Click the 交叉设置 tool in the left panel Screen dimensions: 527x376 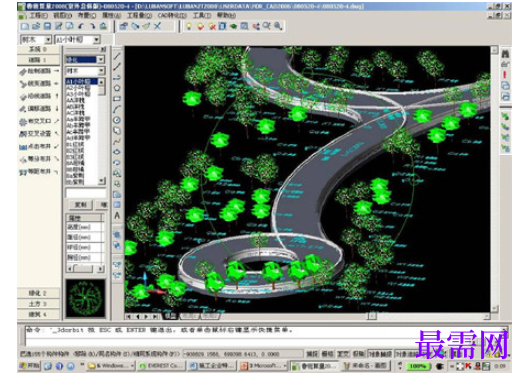point(39,134)
